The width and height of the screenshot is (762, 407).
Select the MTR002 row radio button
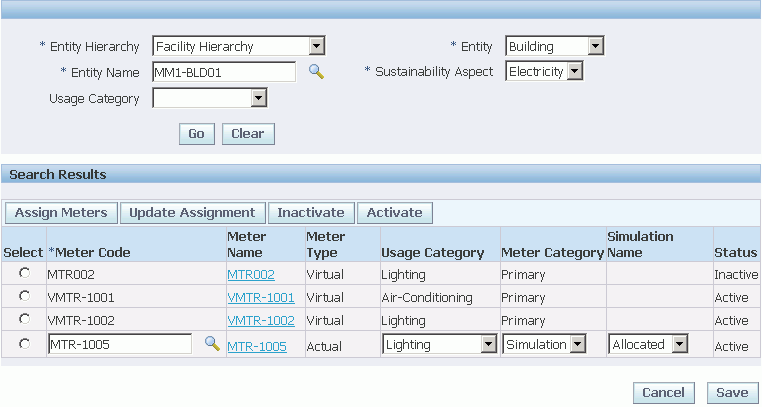24,273
